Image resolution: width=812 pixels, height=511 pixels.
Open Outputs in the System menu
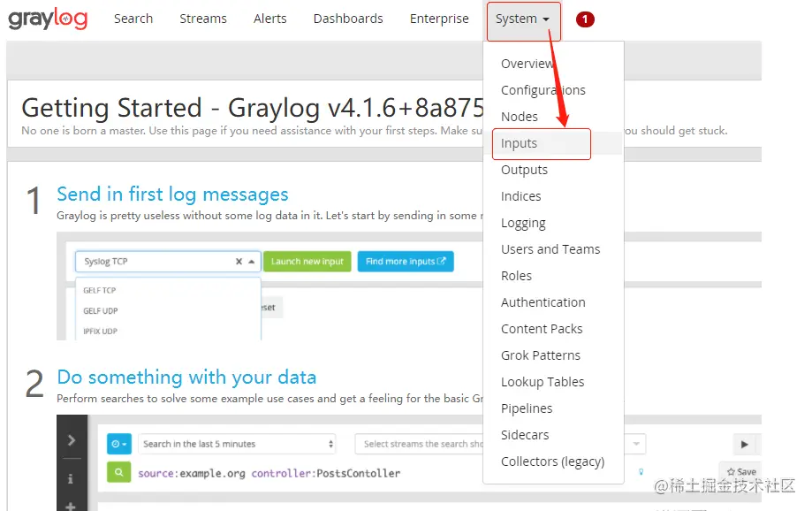point(524,170)
